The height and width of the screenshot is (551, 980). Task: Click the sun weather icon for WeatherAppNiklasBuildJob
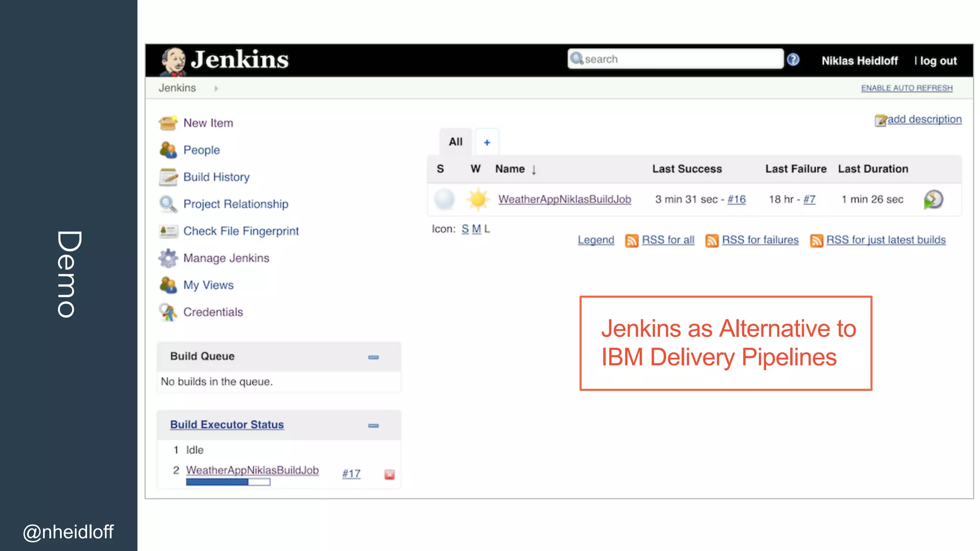pyautogui.click(x=478, y=199)
